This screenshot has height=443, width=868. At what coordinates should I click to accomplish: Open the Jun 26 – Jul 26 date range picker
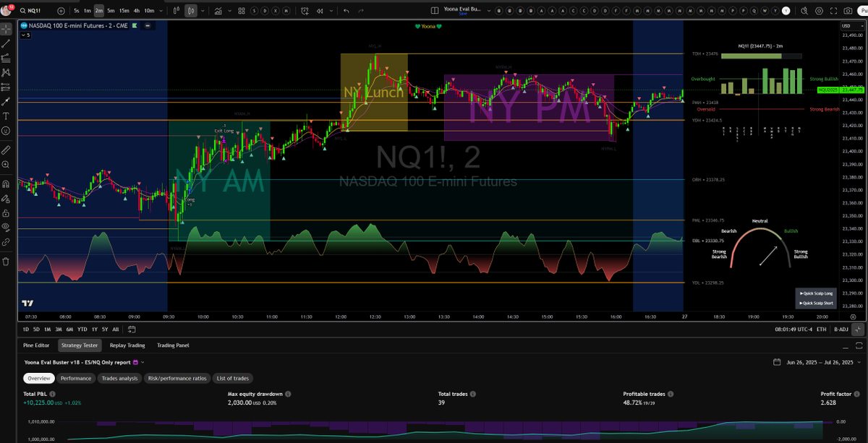point(817,362)
